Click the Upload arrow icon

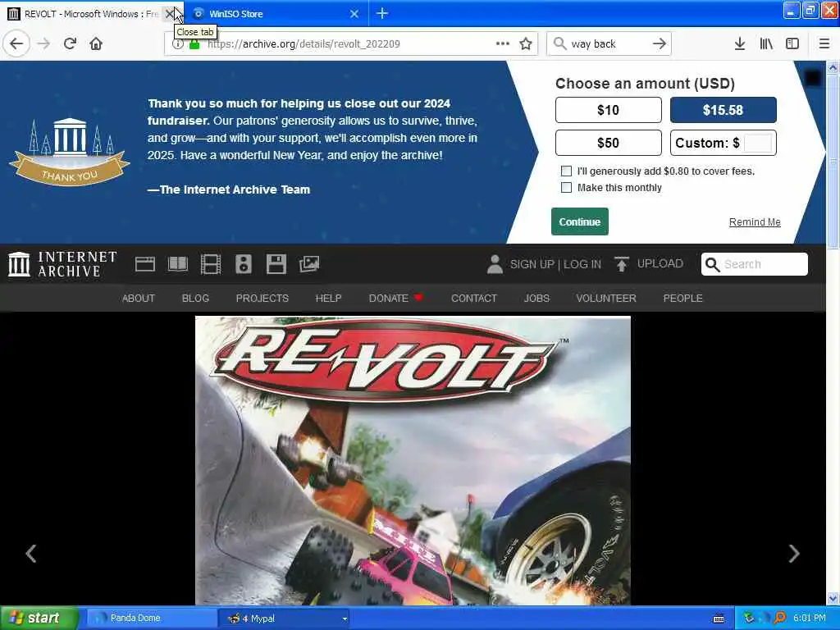[622, 264]
